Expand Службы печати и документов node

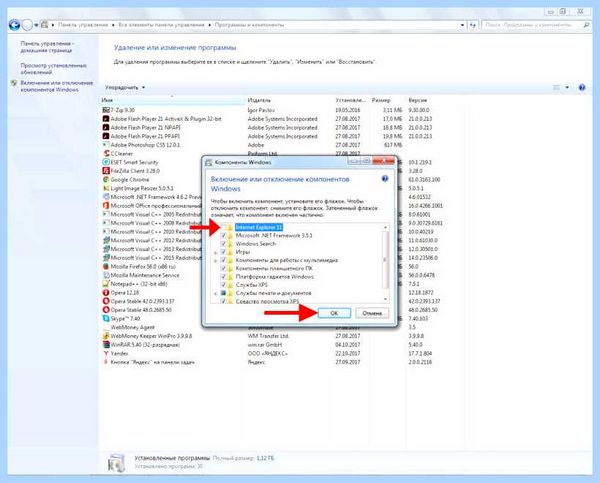pyautogui.click(x=216, y=294)
